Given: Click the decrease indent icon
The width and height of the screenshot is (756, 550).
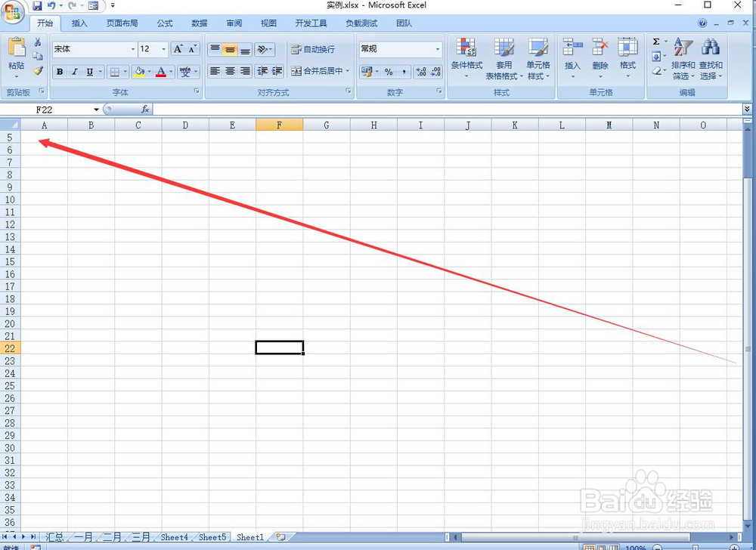Looking at the screenshot, I should (262, 71).
